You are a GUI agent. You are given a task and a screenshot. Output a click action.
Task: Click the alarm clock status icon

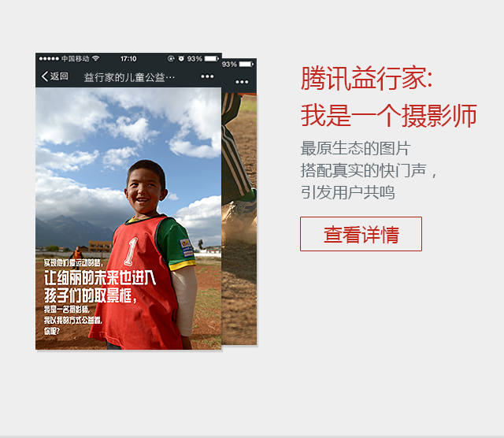click(x=181, y=58)
